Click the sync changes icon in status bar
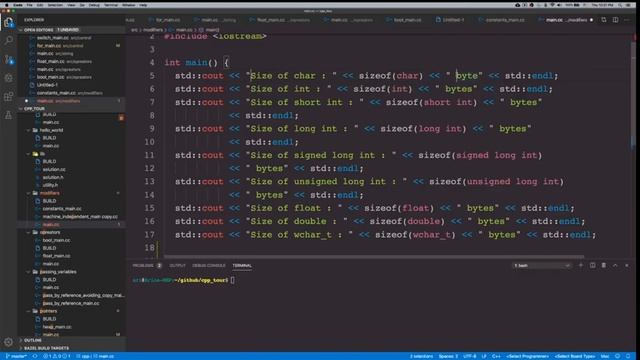This screenshot has width=640, height=360. click(x=35, y=356)
